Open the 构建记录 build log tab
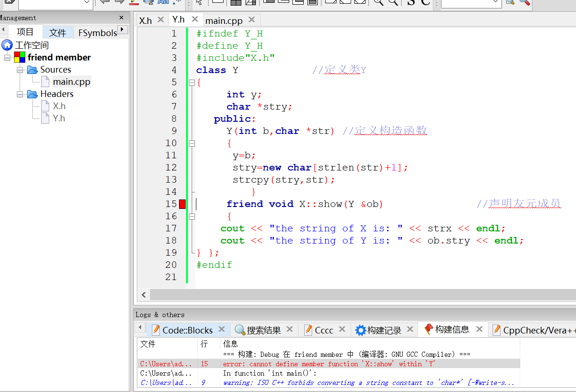The height and width of the screenshot is (392, 576). pos(384,330)
